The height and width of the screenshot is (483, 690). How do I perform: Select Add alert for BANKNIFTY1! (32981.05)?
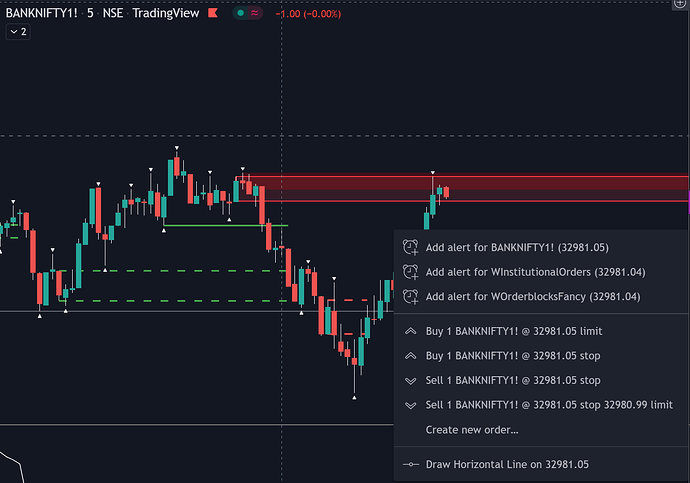pos(541,247)
